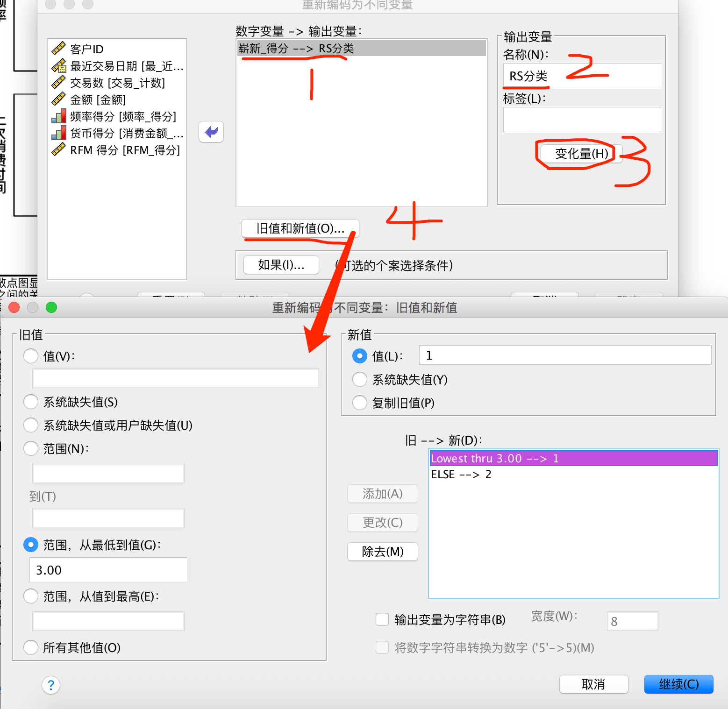Select the 范围(N) radio button
The image size is (728, 709).
[31, 448]
